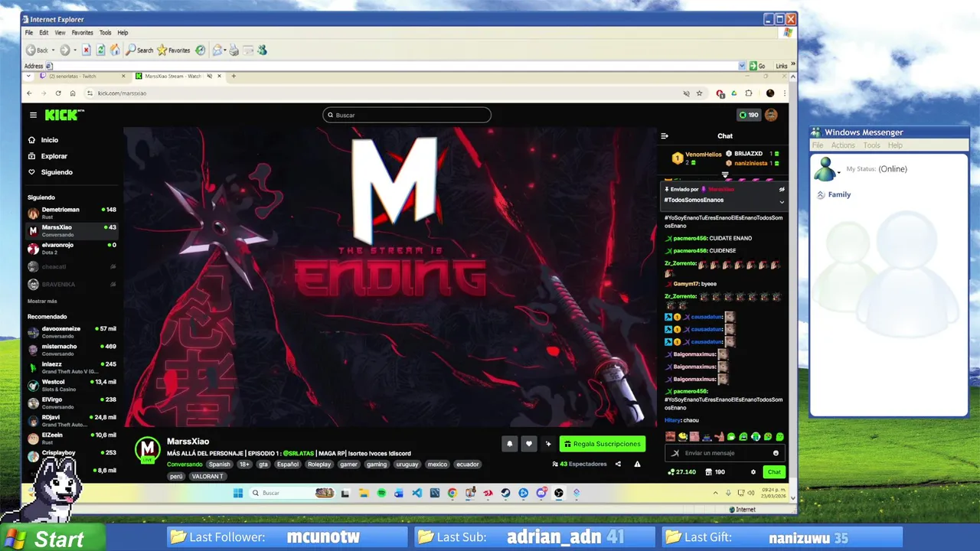Click Mostrar más in Siguiendo list

pyautogui.click(x=42, y=302)
